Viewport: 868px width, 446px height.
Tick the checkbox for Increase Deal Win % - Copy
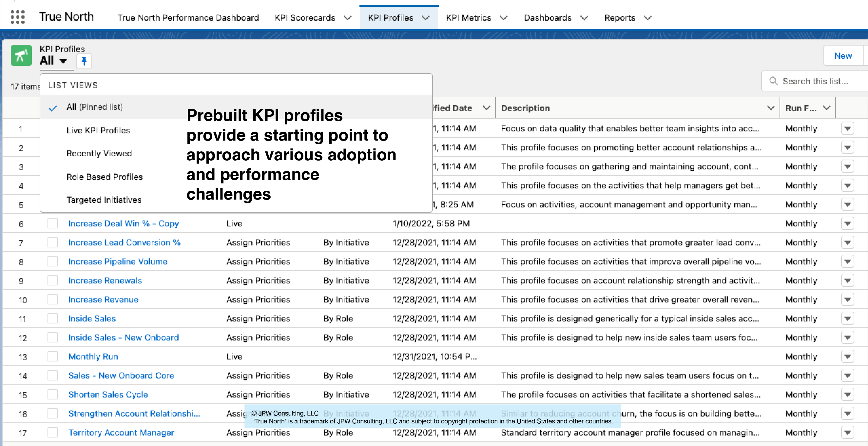(52, 223)
